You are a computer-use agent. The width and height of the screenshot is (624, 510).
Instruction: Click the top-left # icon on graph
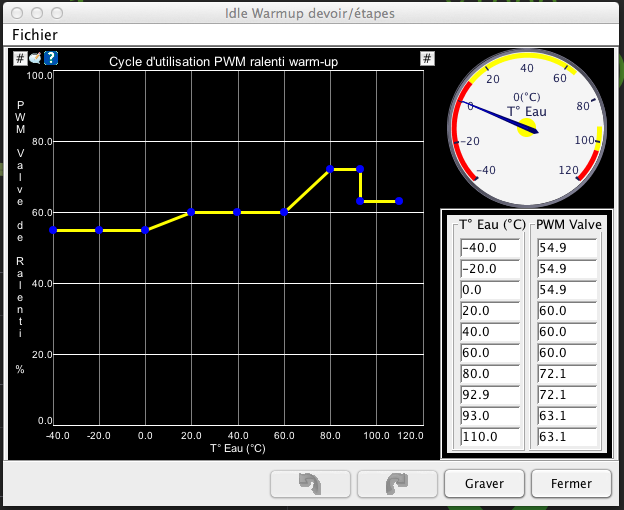coord(20,58)
